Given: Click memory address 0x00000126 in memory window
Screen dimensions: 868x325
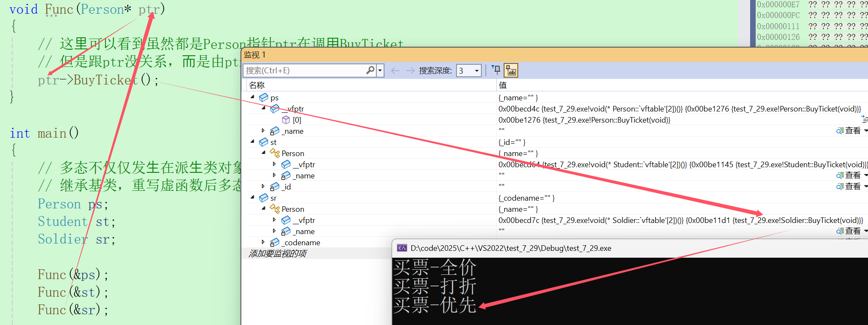Looking at the screenshot, I should point(778,37).
